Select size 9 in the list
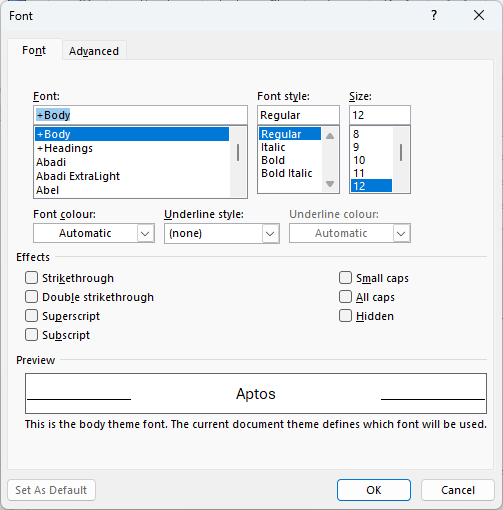Screen dimensions: 503x510 point(371,147)
